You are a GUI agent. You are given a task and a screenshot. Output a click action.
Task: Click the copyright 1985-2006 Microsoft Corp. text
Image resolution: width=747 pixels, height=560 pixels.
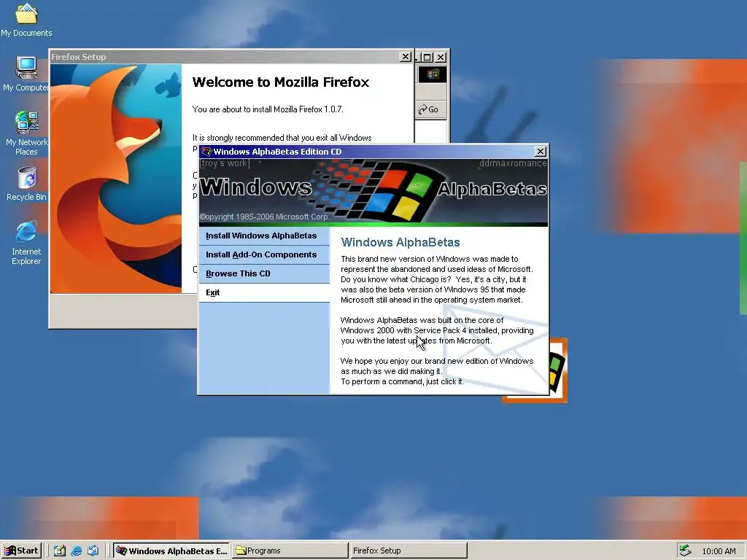pos(264,217)
